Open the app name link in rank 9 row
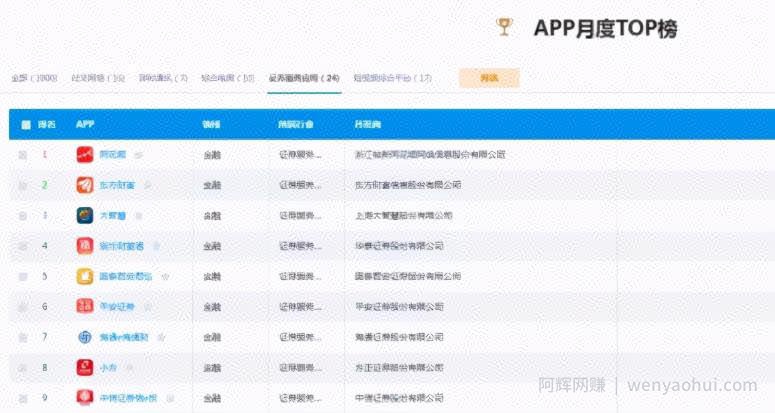This screenshot has height=413, width=775. tap(129, 398)
